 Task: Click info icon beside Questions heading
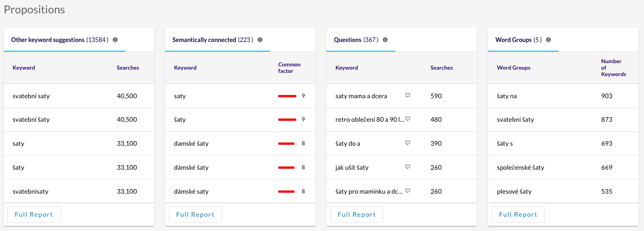385,40
